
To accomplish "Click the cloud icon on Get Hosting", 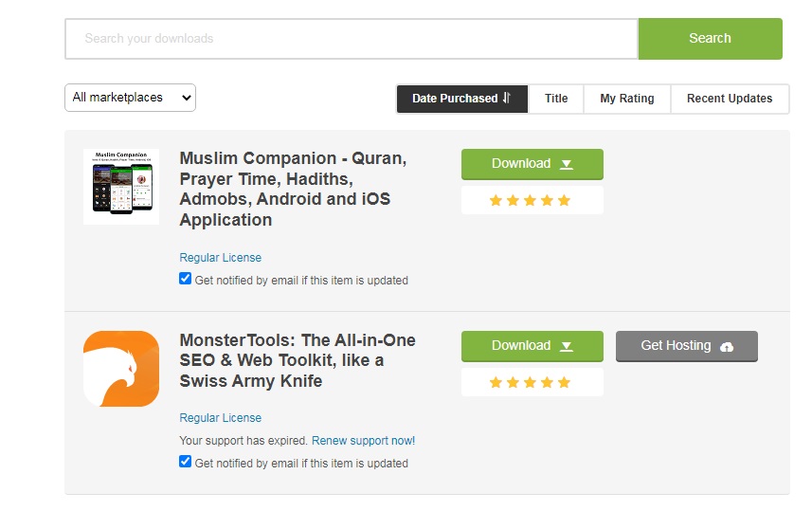I will tap(727, 347).
